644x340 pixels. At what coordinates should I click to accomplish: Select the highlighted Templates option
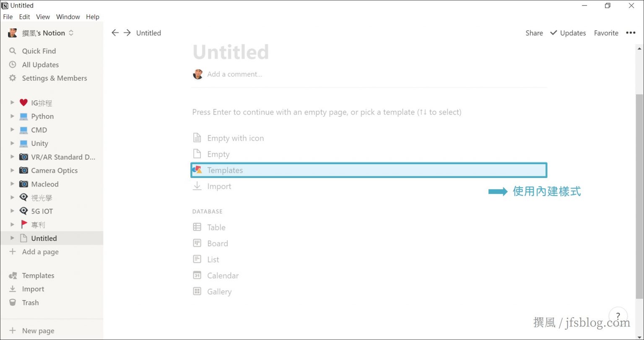[x=369, y=170]
